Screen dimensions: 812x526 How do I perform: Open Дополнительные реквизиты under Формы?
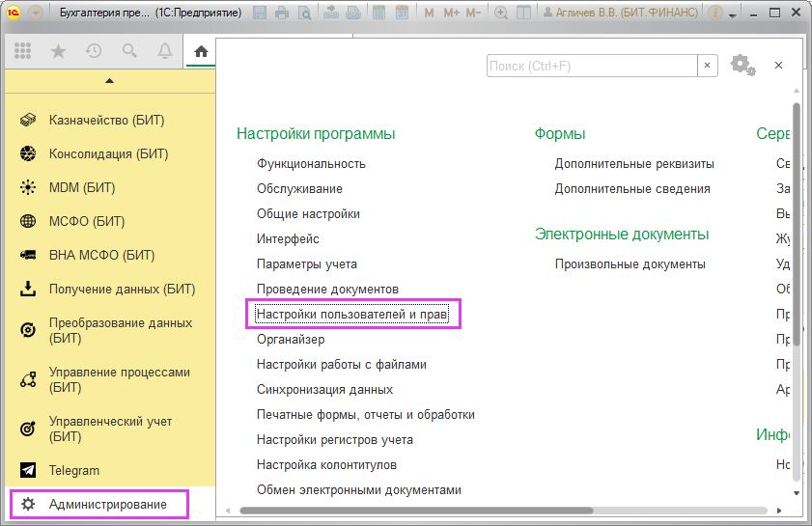[x=633, y=164]
